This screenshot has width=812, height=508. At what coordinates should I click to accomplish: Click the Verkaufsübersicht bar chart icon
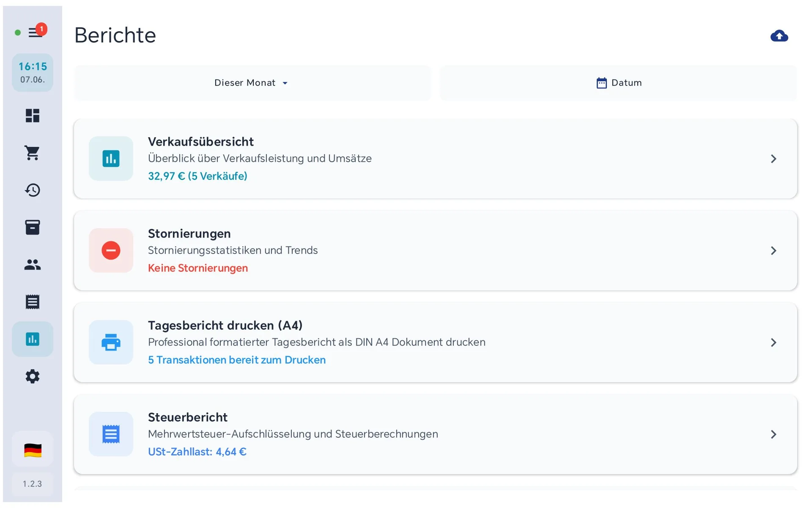pos(111,159)
